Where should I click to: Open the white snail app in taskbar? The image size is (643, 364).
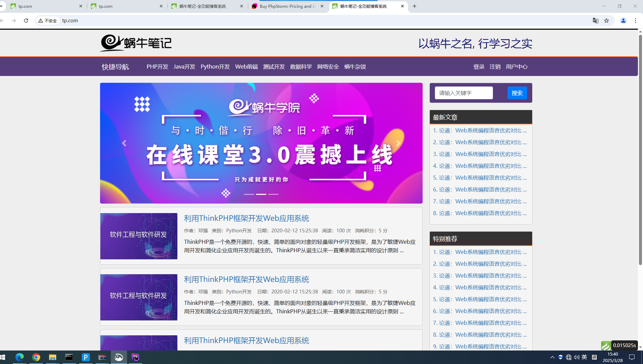(x=119, y=357)
